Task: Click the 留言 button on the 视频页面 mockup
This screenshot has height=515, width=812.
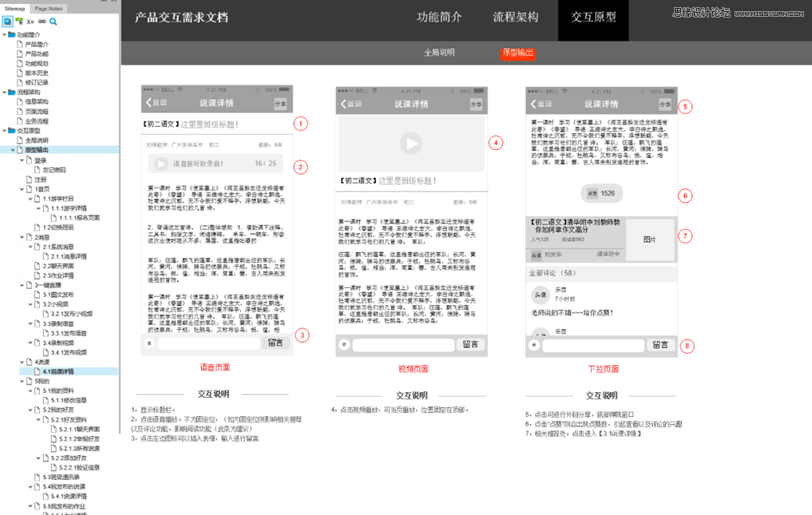Action: (x=470, y=345)
